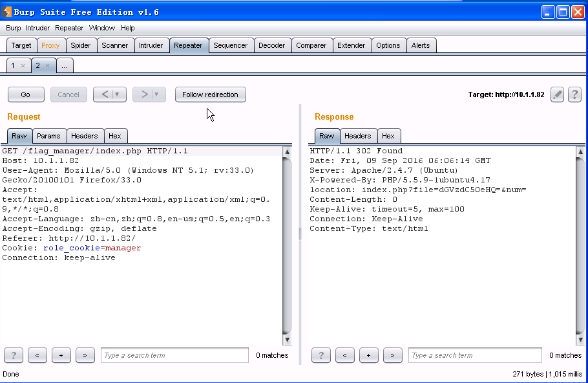Go to next request search match
588x383 pixels.
[x=85, y=355]
